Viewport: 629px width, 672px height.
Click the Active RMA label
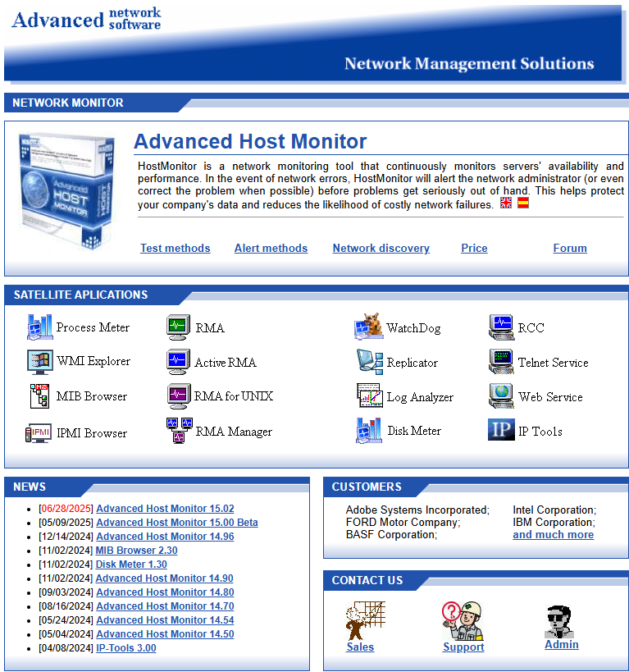coord(226,363)
